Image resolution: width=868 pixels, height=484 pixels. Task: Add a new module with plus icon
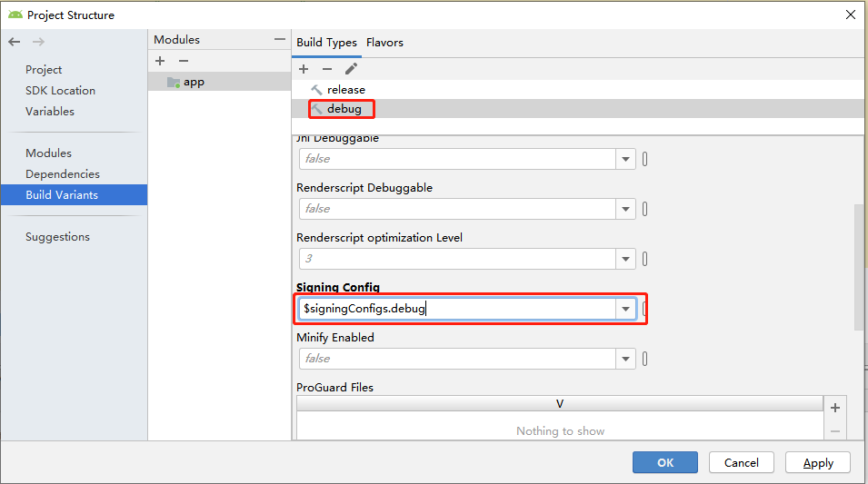point(160,61)
